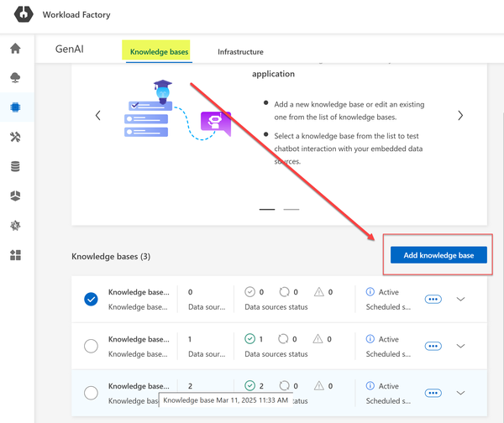Viewport: 504px width, 423px height.
Task: Open more actions menu for first knowledge base
Action: pos(433,300)
